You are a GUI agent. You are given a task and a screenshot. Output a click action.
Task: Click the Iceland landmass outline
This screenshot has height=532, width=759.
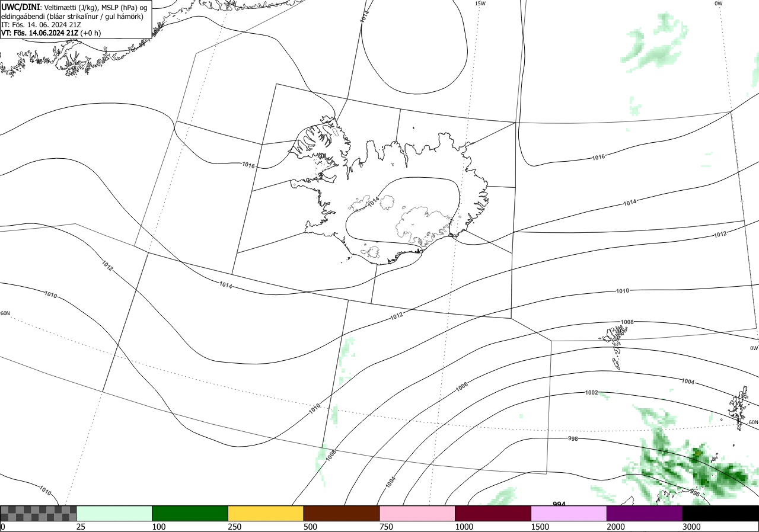389,190
